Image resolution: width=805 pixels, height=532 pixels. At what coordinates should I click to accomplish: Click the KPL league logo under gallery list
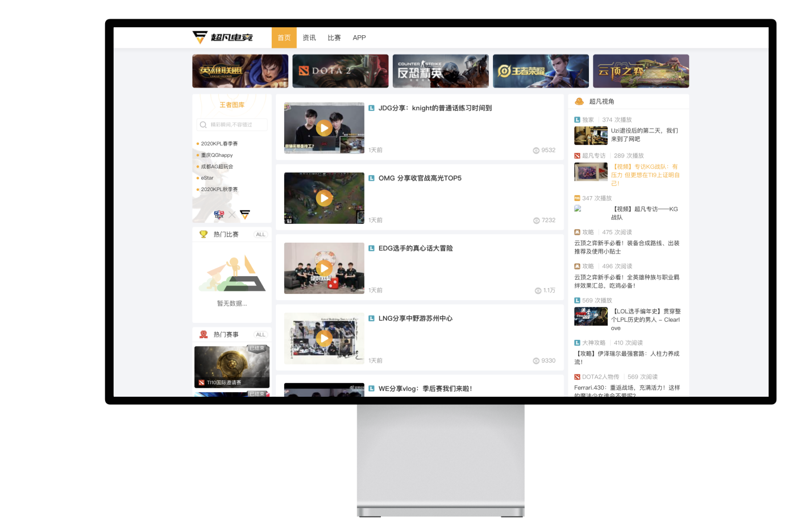click(219, 214)
